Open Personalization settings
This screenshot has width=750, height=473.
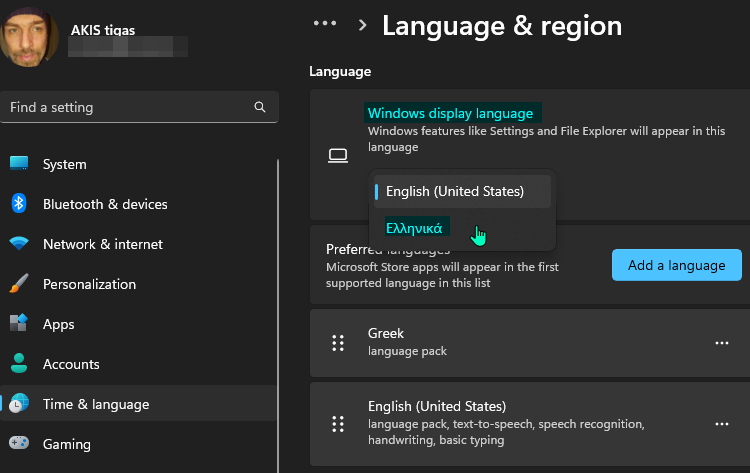tap(139, 284)
